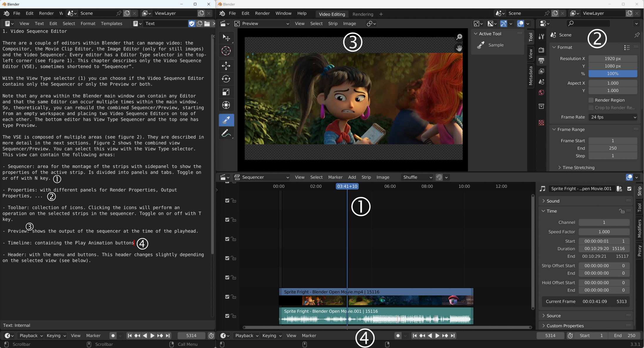Open the Preview view type dropdown

[262, 24]
